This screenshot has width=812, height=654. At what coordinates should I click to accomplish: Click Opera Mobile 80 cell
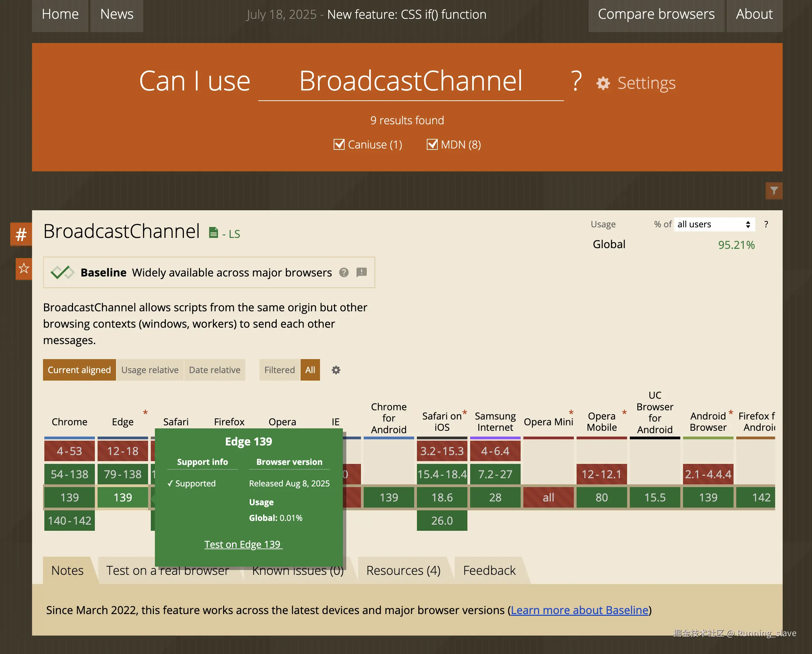tap(602, 497)
